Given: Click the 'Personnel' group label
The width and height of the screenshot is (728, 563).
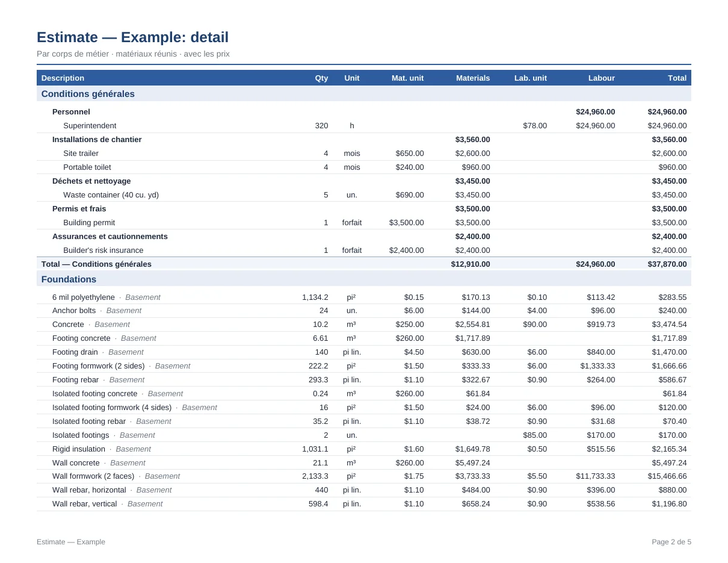Looking at the screenshot, I should (x=71, y=112).
